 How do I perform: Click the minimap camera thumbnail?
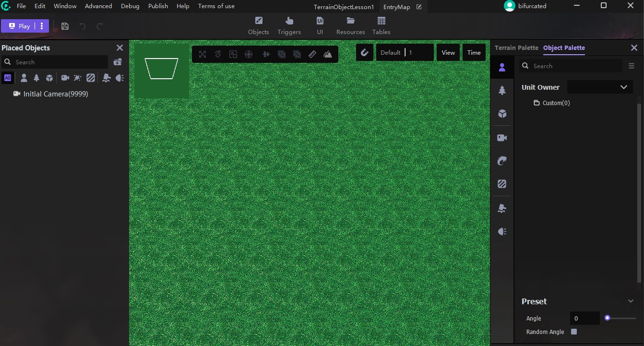click(x=161, y=71)
